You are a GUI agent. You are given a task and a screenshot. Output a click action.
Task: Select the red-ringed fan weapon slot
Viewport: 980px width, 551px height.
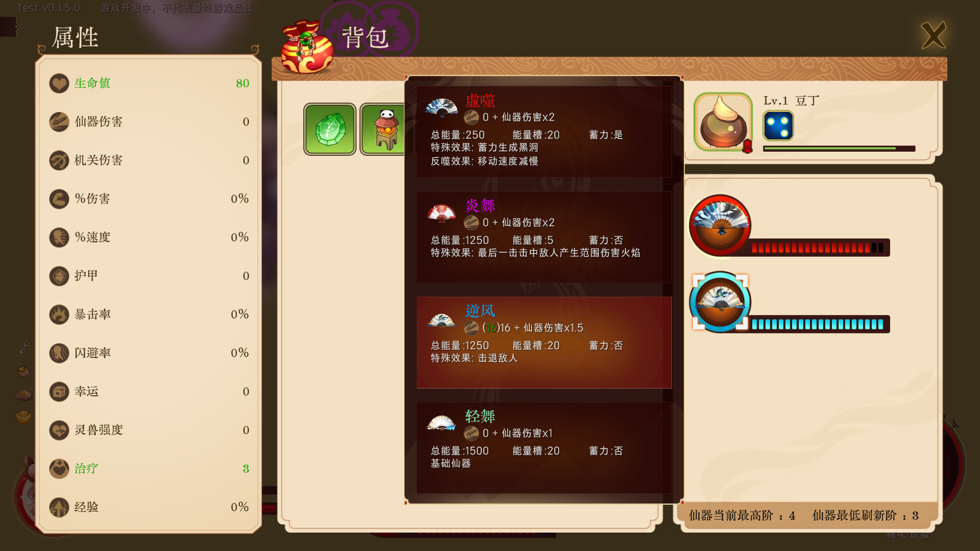(720, 225)
